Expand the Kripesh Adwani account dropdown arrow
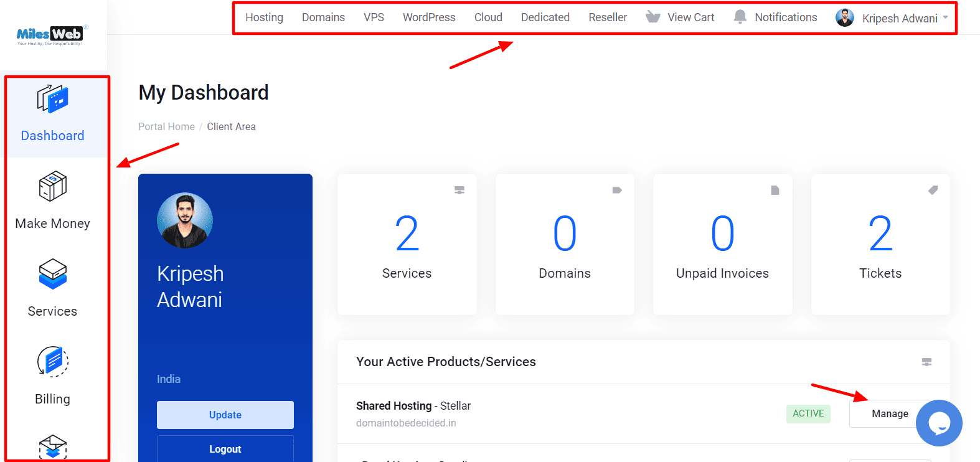The width and height of the screenshot is (980, 462). pos(945,17)
